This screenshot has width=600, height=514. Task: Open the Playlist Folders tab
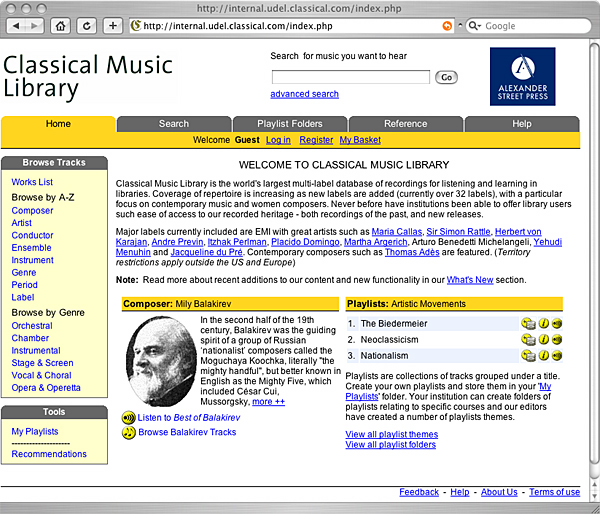pyautogui.click(x=290, y=124)
